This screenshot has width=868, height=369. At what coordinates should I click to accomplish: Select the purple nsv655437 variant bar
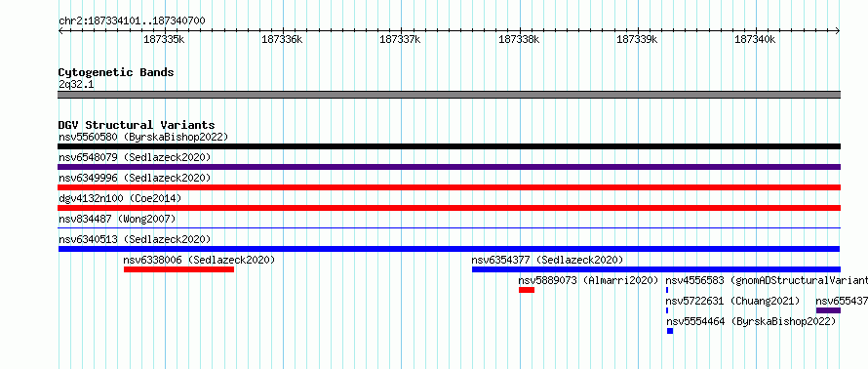click(828, 310)
